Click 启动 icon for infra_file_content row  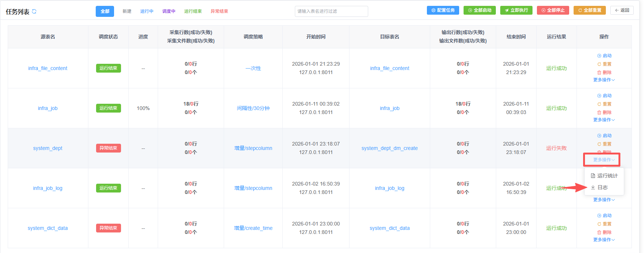coord(599,56)
